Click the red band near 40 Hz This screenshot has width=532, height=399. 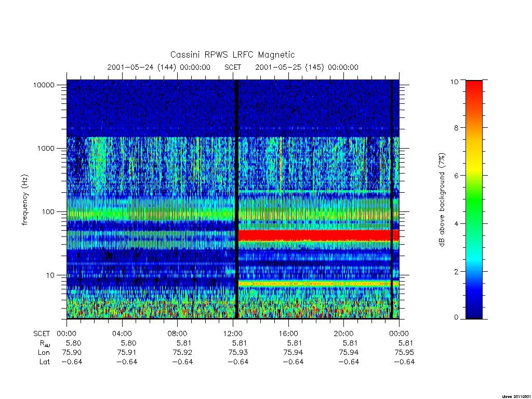click(x=318, y=235)
